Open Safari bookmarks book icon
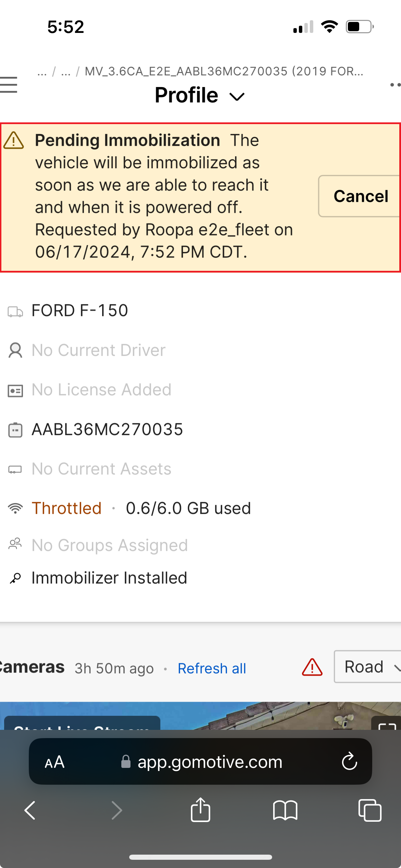This screenshot has width=401, height=868. (x=285, y=810)
